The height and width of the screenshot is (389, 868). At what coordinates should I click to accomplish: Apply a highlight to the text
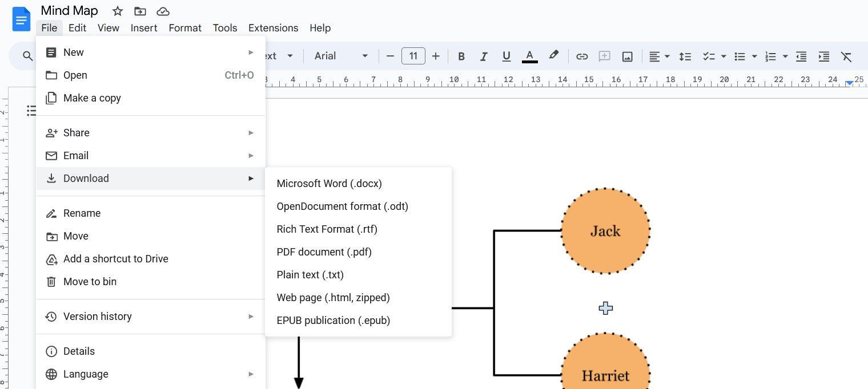coord(553,56)
